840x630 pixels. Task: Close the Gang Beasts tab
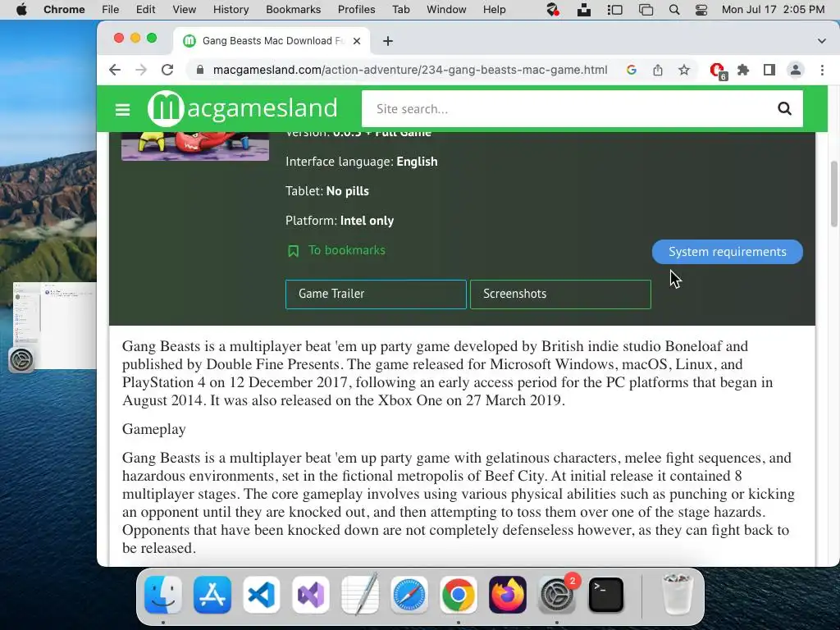(357, 41)
